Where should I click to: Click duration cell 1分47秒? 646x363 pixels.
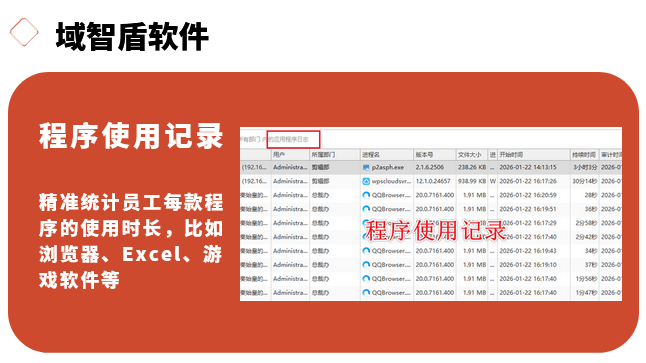point(586,293)
